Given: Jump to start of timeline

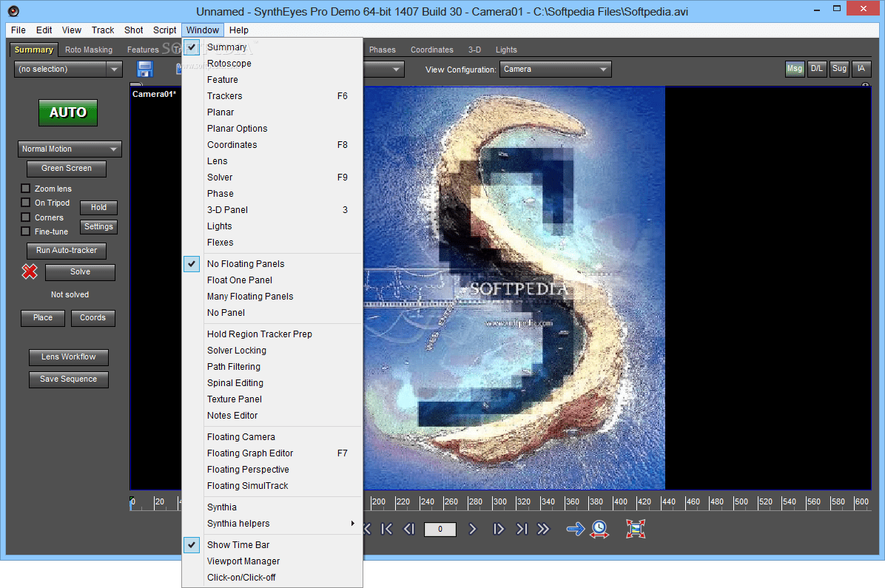Looking at the screenshot, I should click(x=386, y=529).
